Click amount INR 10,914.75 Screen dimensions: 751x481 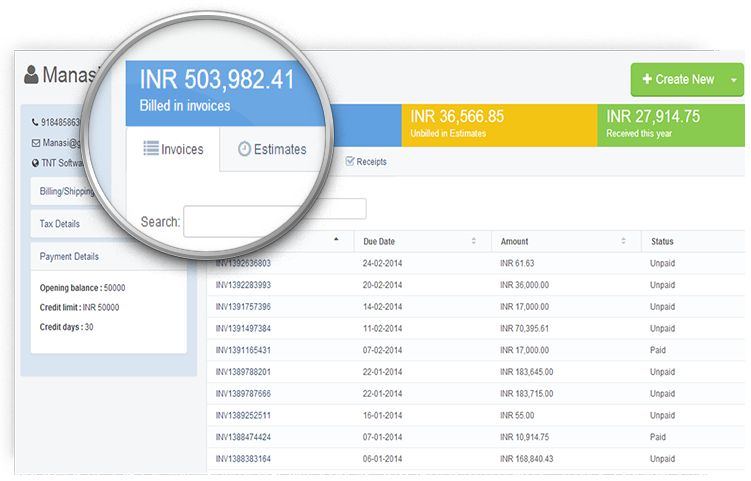coord(524,437)
